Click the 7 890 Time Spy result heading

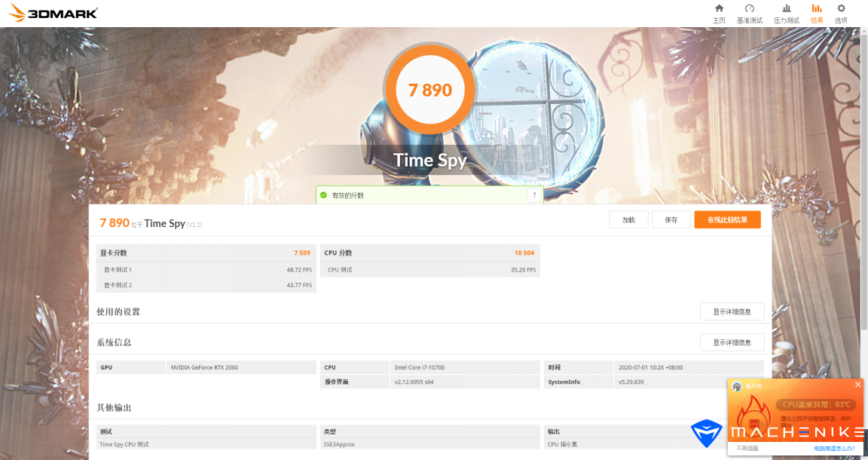pos(151,223)
